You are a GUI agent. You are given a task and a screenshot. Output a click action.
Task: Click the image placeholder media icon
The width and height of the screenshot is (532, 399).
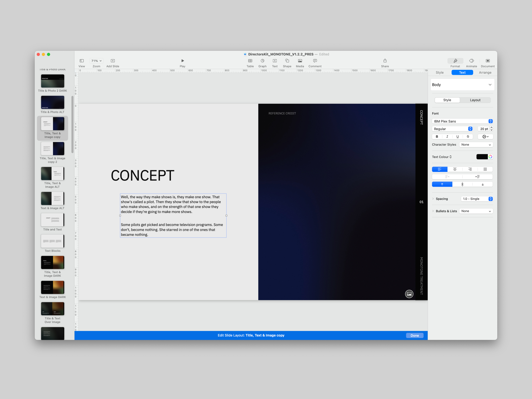tap(409, 294)
